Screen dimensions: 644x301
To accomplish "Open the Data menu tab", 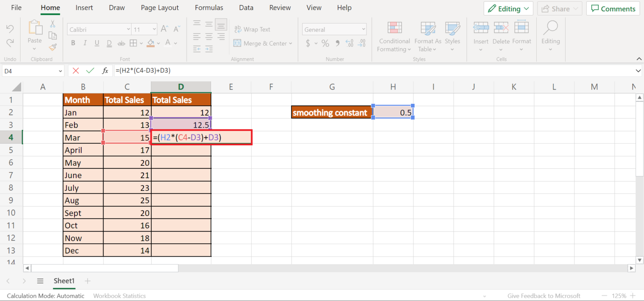I will pos(246,8).
